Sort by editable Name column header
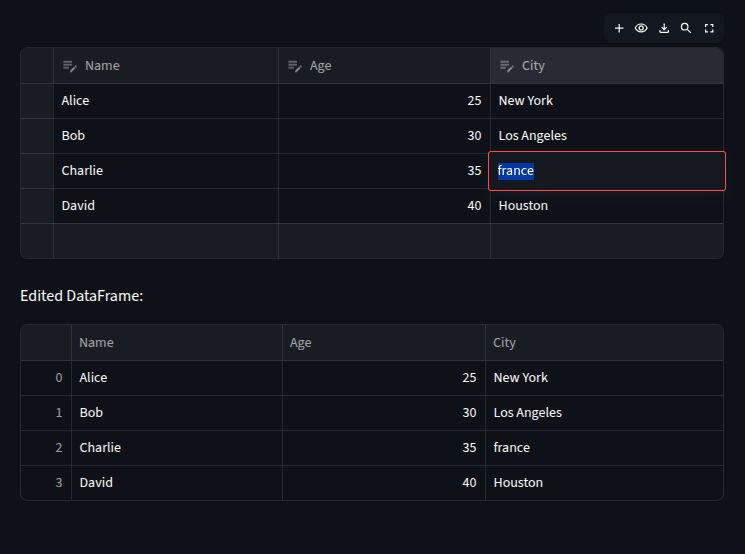Viewport: 745px width, 554px height. click(166, 66)
